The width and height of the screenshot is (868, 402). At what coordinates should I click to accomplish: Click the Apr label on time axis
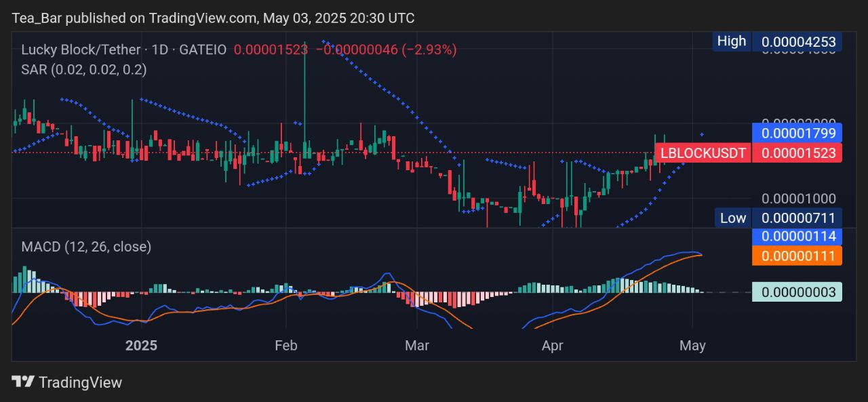pos(553,346)
